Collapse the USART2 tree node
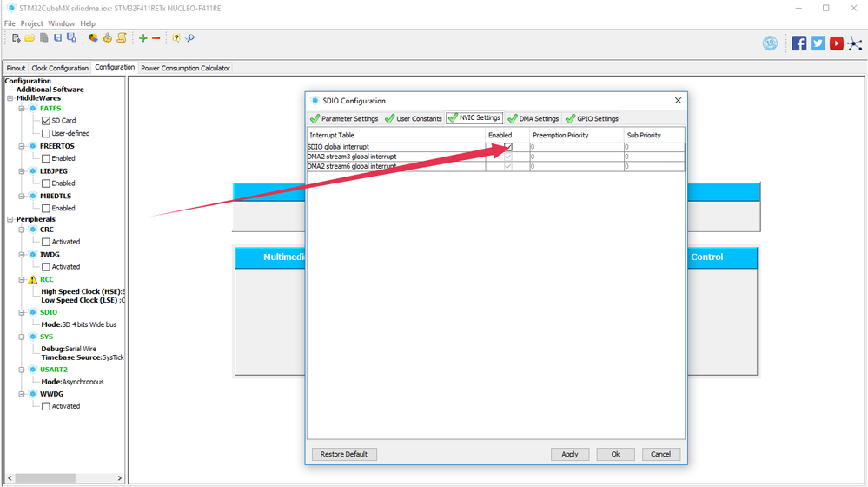Image resolution: width=868 pixels, height=487 pixels. pyautogui.click(x=22, y=370)
